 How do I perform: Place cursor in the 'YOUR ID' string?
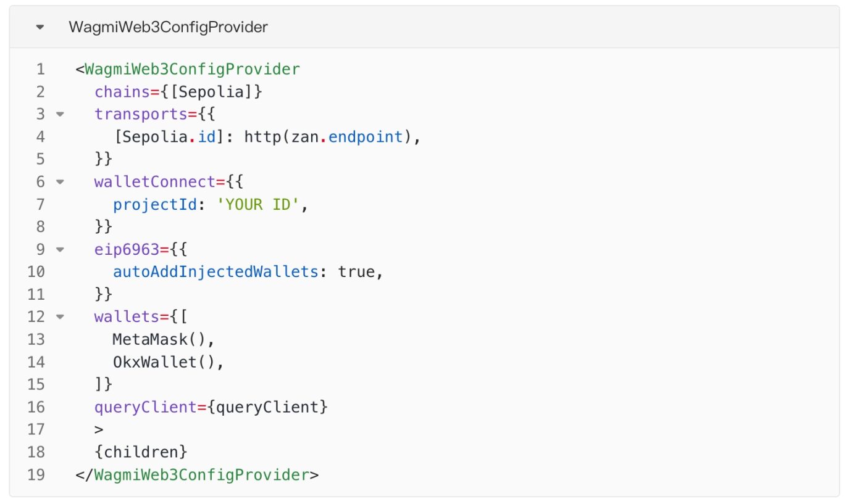coord(258,204)
